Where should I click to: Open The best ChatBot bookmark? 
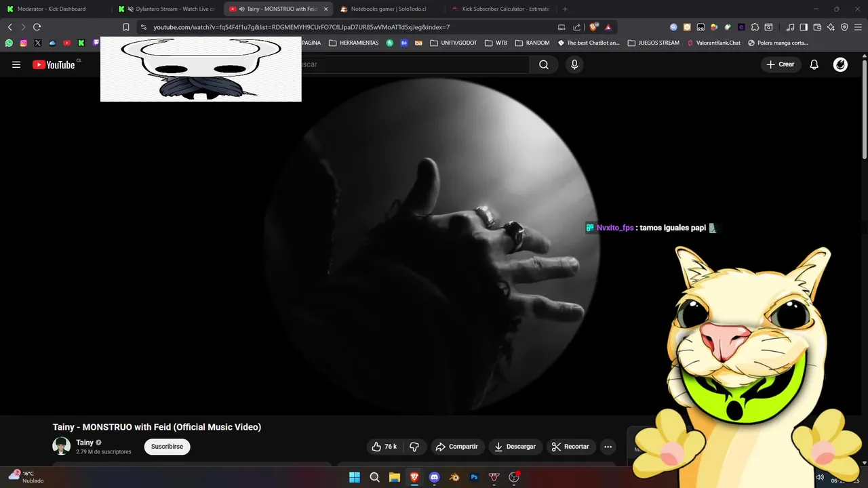(x=589, y=43)
